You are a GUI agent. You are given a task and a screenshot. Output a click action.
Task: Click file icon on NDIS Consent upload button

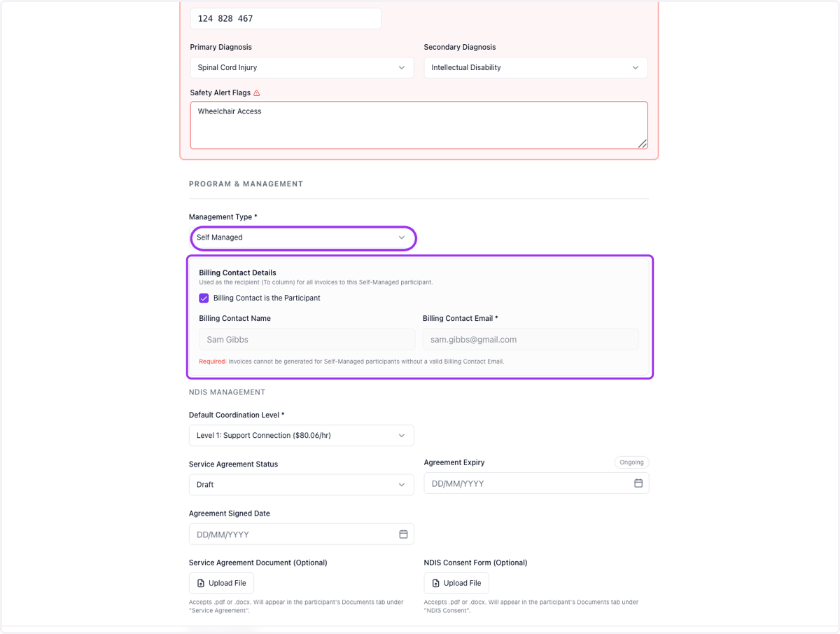(x=436, y=583)
